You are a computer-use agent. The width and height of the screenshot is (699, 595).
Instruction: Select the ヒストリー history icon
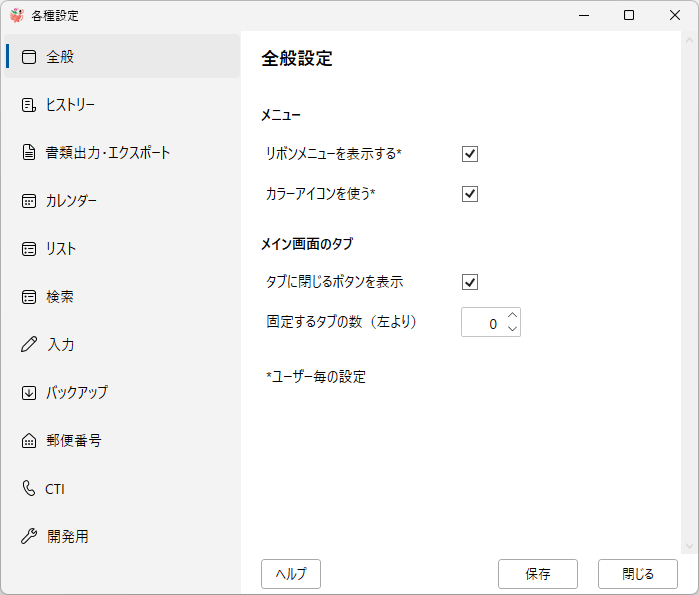click(x=29, y=105)
